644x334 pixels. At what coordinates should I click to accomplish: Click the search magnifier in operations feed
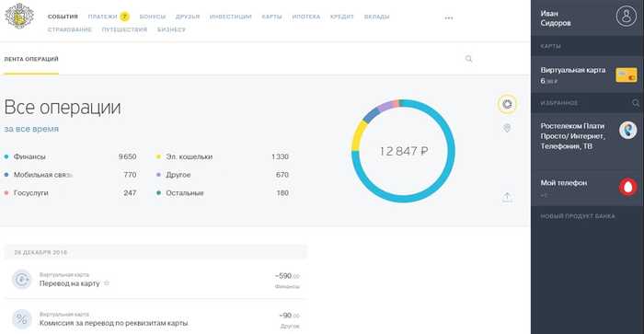(468, 59)
